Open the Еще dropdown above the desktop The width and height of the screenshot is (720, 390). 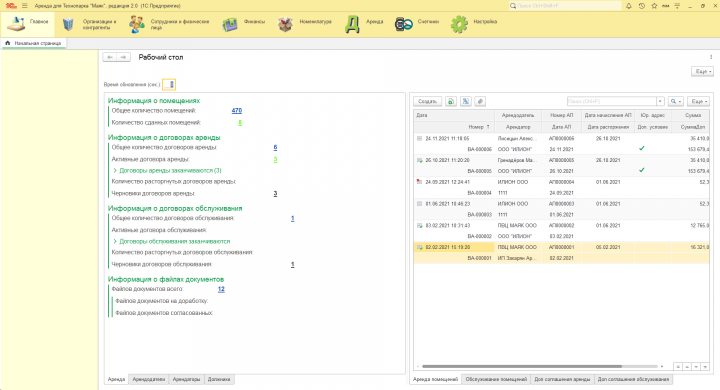703,72
